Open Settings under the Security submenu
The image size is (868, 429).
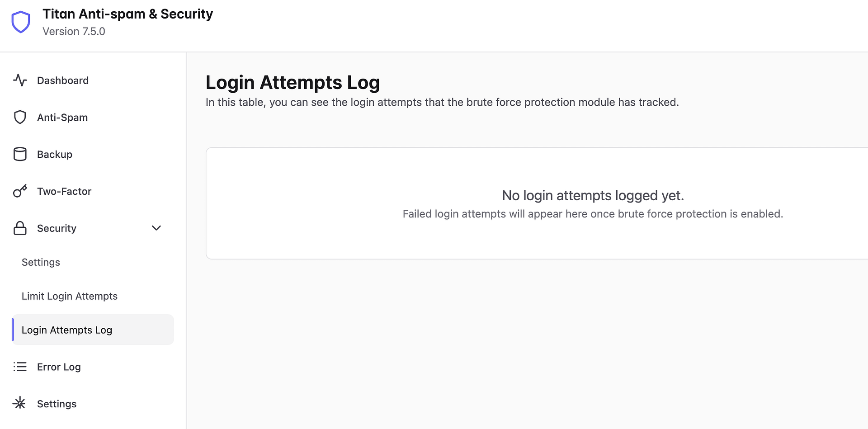click(41, 263)
